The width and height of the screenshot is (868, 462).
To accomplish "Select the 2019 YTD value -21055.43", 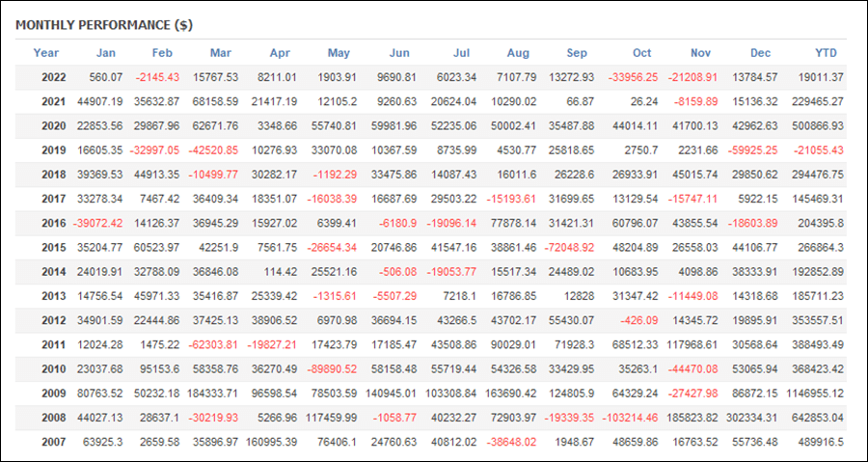I will point(819,150).
